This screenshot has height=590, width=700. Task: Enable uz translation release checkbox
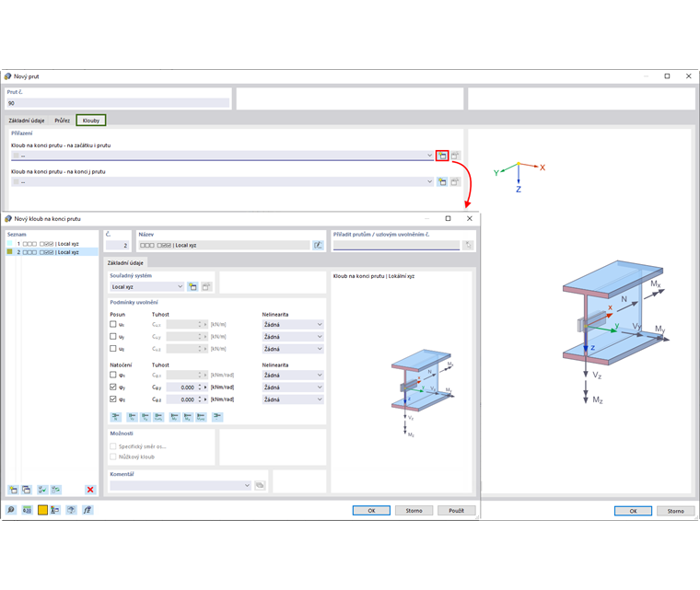[113, 349]
